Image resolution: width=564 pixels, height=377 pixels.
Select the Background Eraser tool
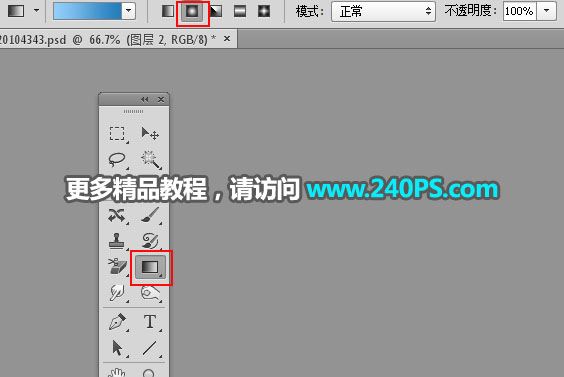point(117,267)
